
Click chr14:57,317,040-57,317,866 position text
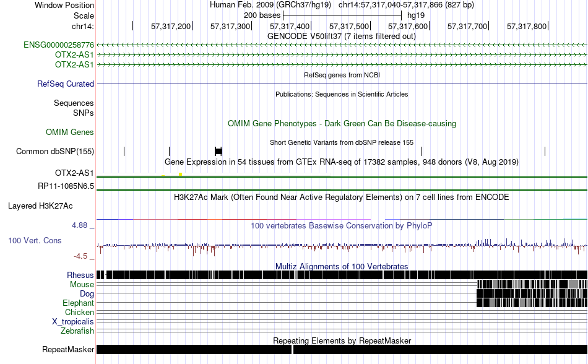pos(406,5)
